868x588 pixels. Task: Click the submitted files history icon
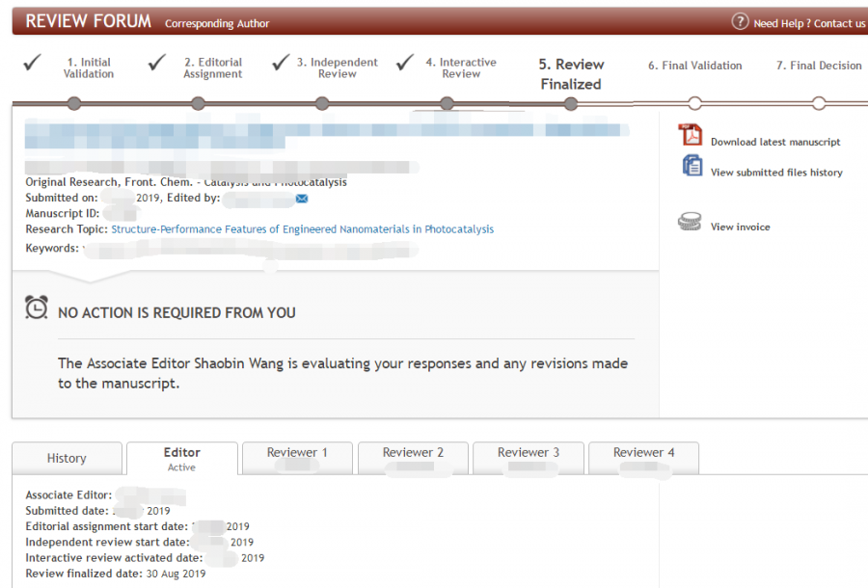692,166
